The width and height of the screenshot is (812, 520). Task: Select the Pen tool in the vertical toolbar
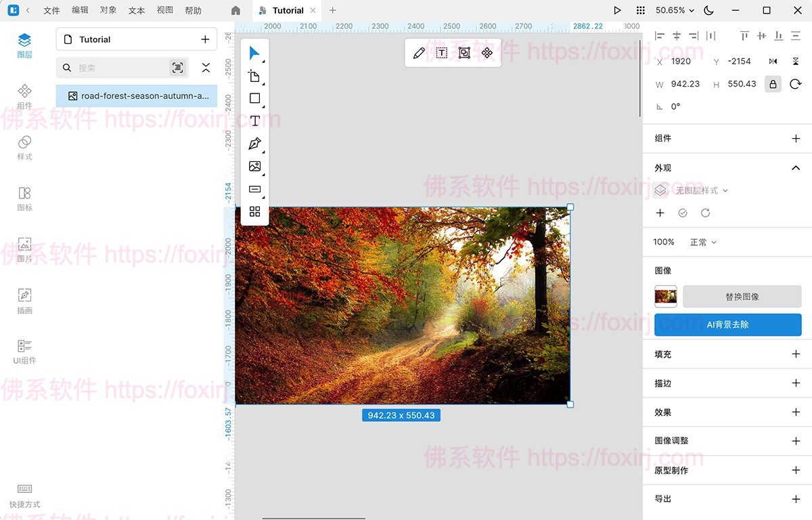click(x=254, y=144)
